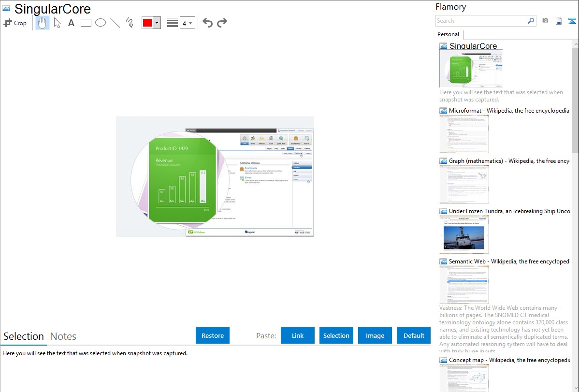579x392 pixels.
Task: Select the arrow pointer tool
Action: 57,23
